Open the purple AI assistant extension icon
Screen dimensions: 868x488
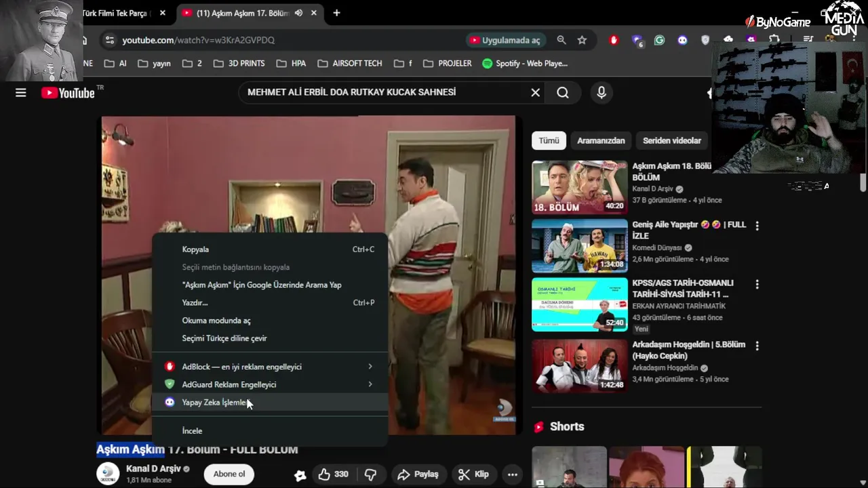pyautogui.click(x=682, y=40)
